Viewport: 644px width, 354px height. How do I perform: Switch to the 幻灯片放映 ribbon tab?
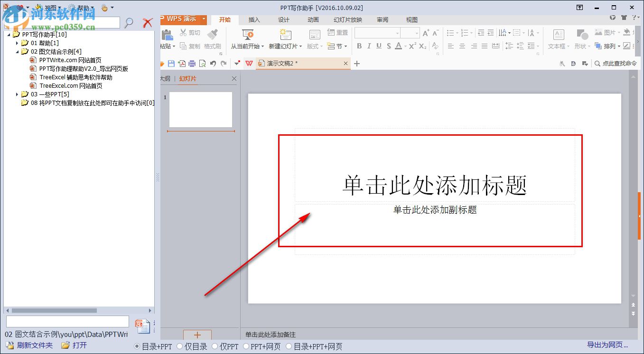348,19
